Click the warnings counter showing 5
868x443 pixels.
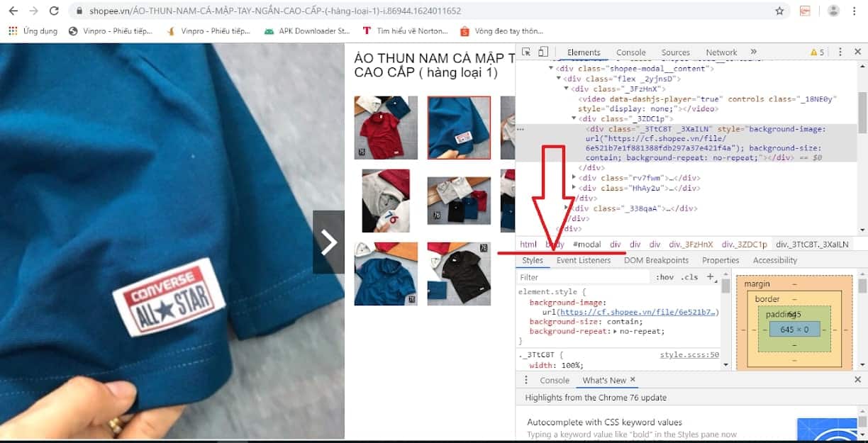[x=818, y=52]
